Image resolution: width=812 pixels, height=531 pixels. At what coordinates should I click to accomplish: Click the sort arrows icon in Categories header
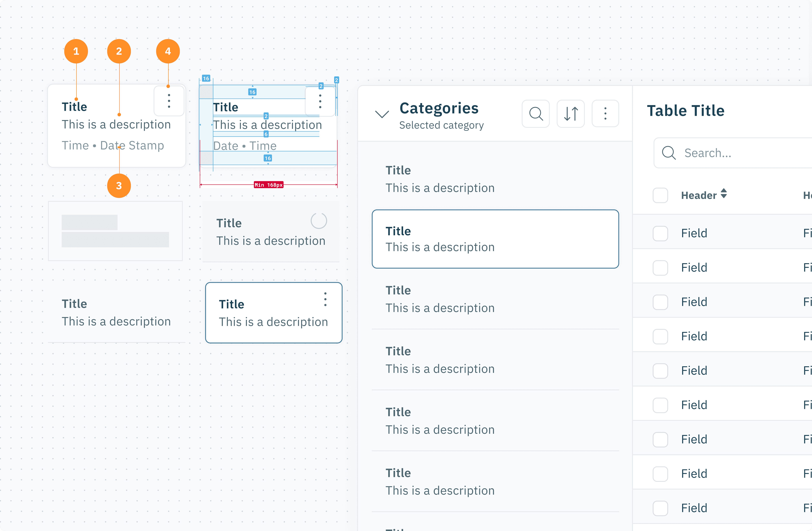click(570, 113)
